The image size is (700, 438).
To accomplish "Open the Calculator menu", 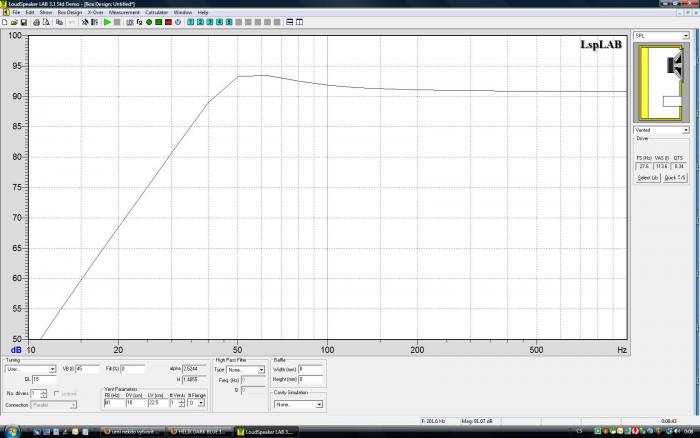I will coord(156,12).
